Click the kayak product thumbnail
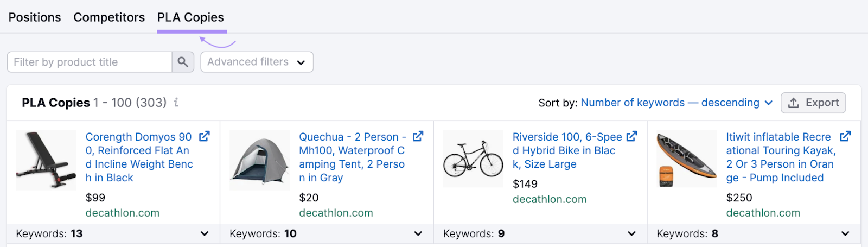The width and height of the screenshot is (868, 247). tap(687, 160)
